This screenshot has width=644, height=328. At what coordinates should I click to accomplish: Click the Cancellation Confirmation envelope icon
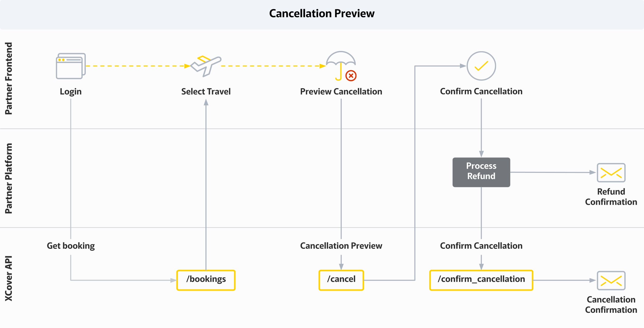pyautogui.click(x=611, y=280)
